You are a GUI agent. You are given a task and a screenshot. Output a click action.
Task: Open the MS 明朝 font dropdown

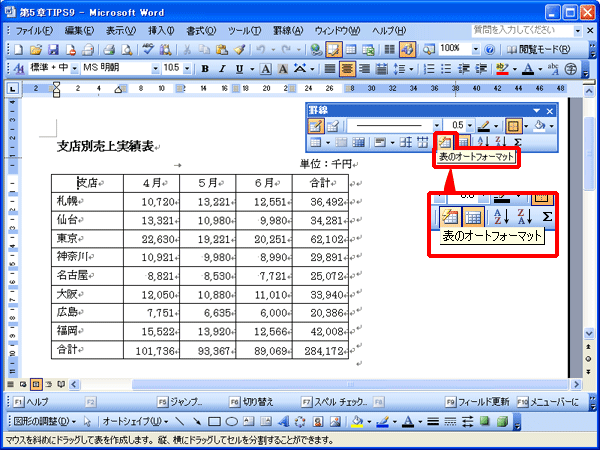pyautogui.click(x=155, y=69)
